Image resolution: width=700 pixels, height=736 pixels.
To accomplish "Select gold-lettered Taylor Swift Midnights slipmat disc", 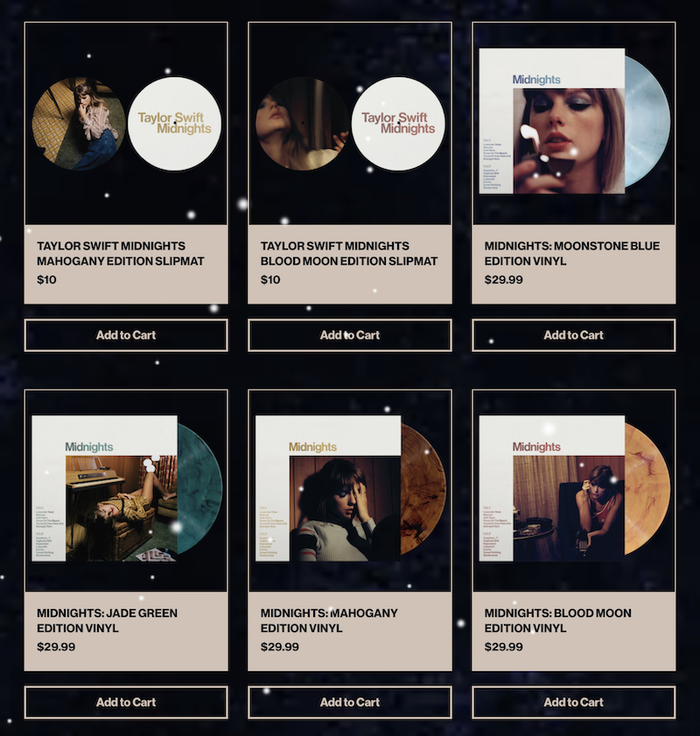I will click(x=174, y=123).
